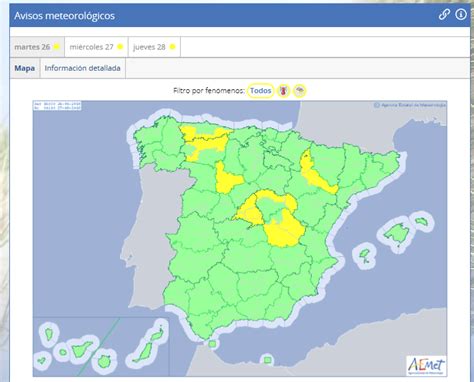Image resolution: width=474 pixels, height=382 pixels.
Task: Click the Mallorca island on the map
Action: point(397,232)
